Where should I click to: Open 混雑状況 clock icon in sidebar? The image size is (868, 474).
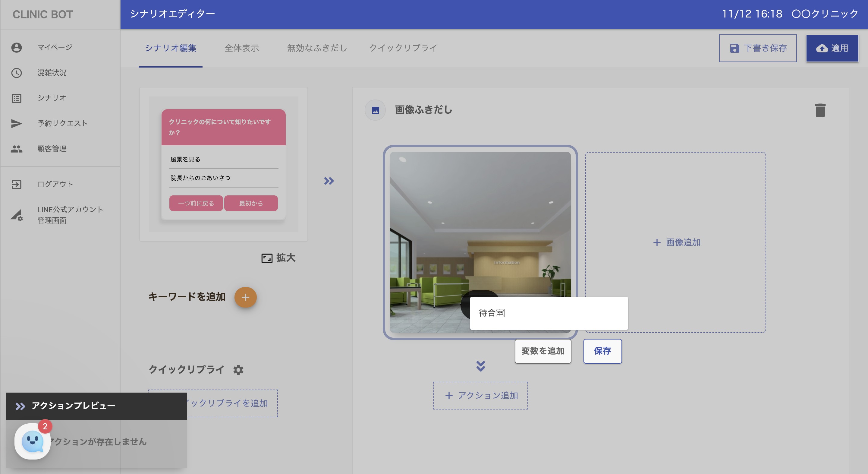[17, 73]
